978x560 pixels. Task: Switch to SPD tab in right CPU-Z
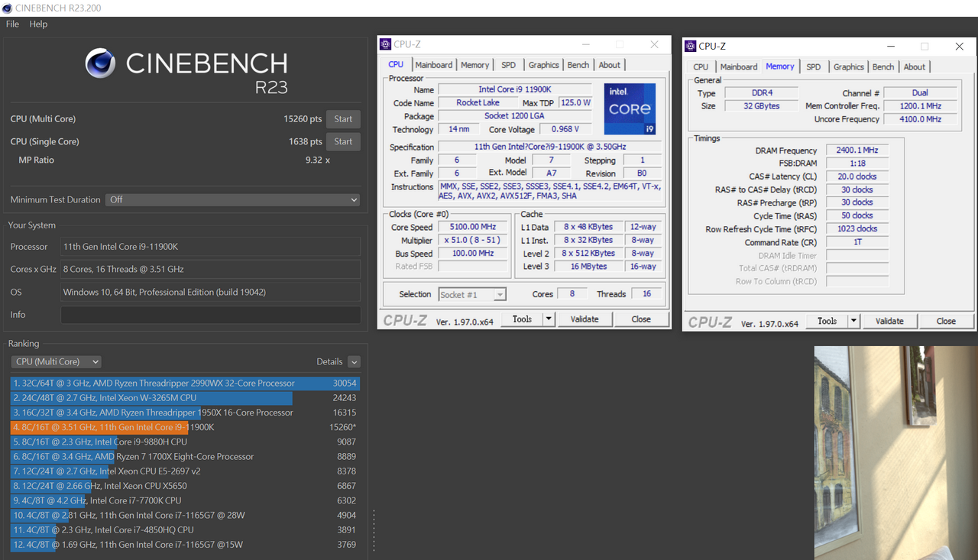pyautogui.click(x=814, y=67)
